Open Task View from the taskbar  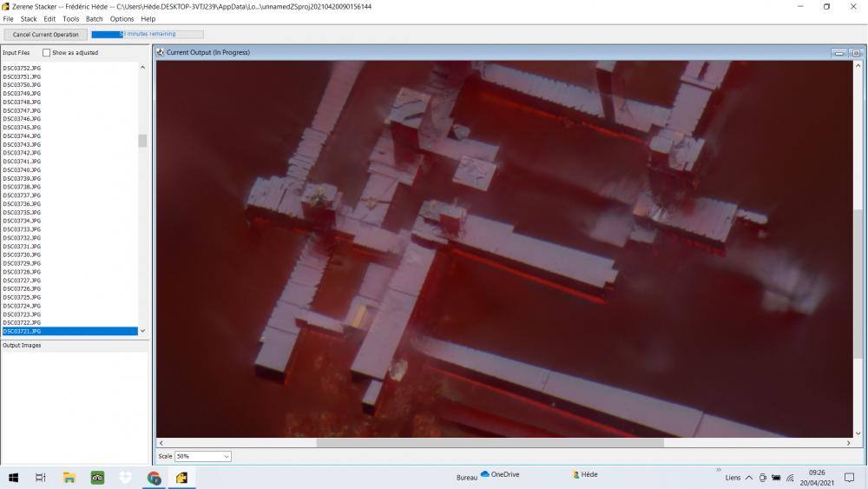41,477
